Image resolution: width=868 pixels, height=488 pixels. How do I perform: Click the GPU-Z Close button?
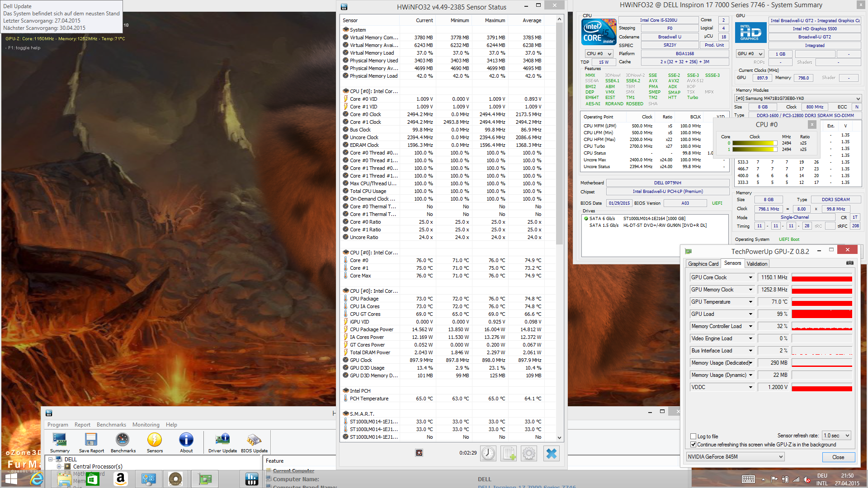click(x=838, y=457)
